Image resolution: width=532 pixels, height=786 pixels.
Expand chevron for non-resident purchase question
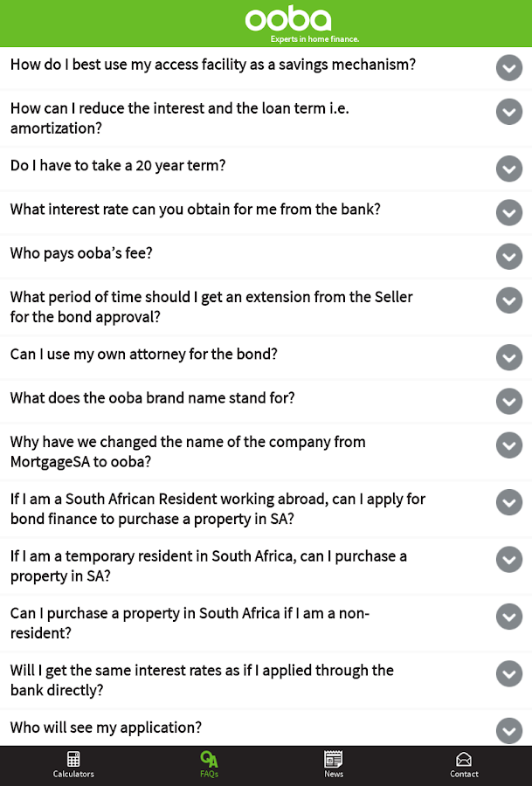[509, 617]
